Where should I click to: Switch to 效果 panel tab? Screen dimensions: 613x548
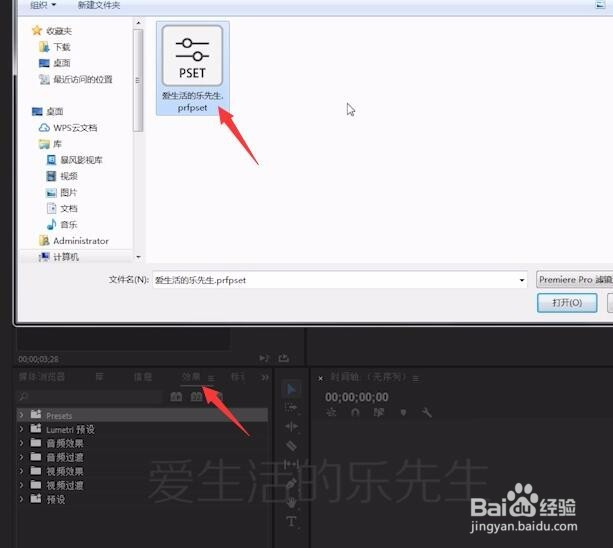(191, 377)
